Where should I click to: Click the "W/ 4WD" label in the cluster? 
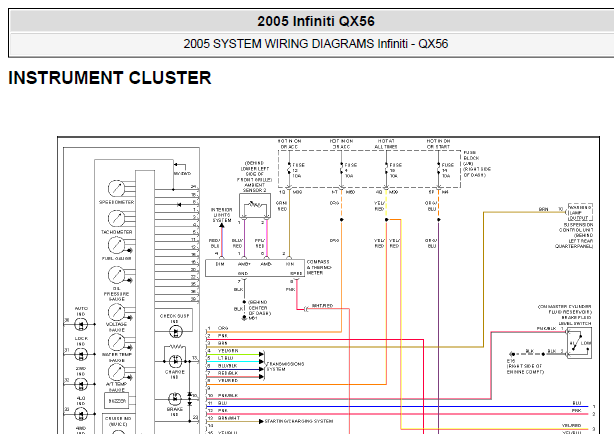point(182,173)
